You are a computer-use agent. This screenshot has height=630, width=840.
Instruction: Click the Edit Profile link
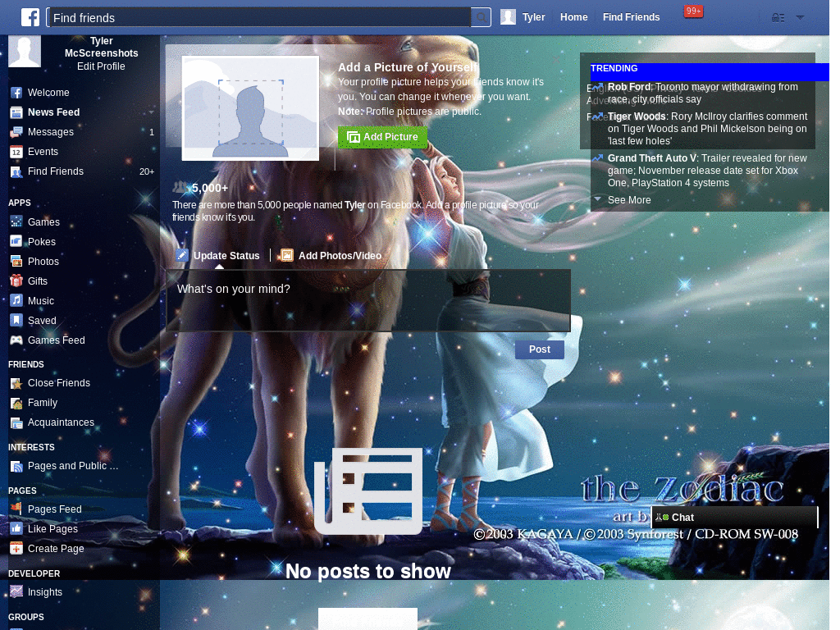101,66
